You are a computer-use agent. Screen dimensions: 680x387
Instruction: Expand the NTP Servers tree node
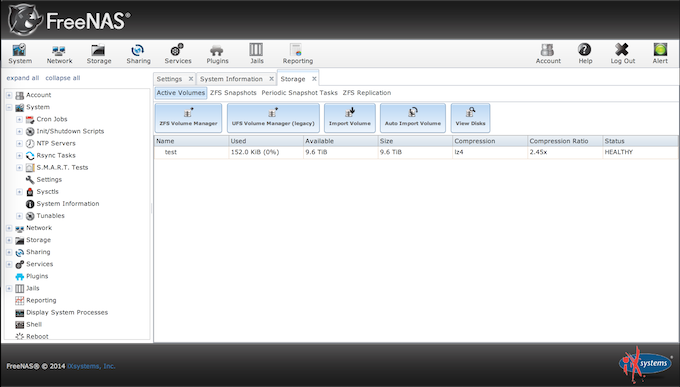tap(19, 143)
